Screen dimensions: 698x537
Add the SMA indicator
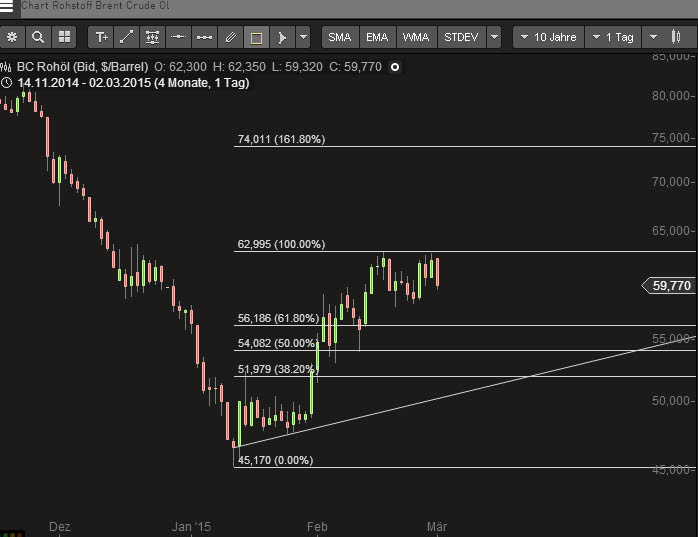coord(340,37)
